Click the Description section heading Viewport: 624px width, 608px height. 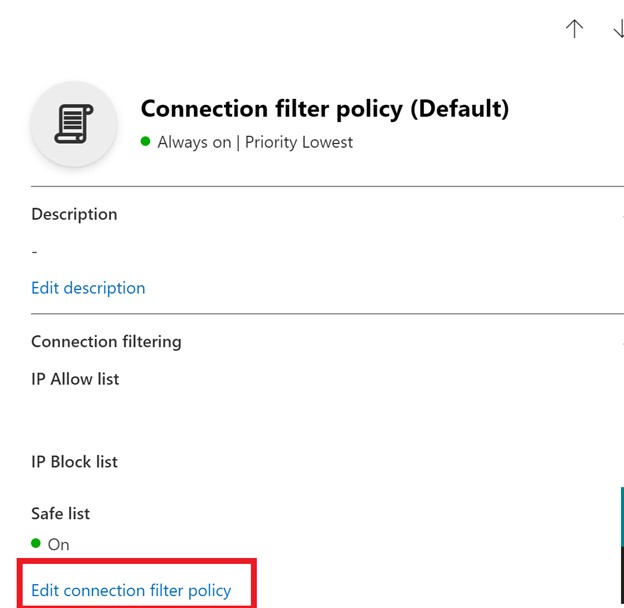point(74,214)
